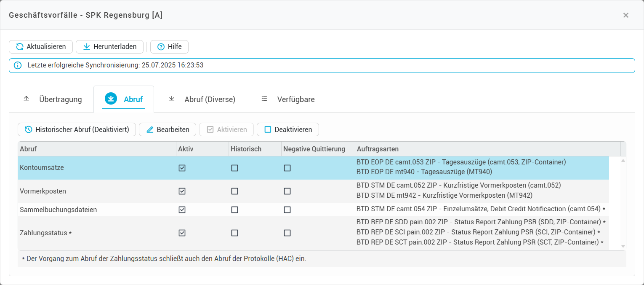Click the Aktualisieren refresh icon button
The width and height of the screenshot is (644, 285).
(x=20, y=47)
